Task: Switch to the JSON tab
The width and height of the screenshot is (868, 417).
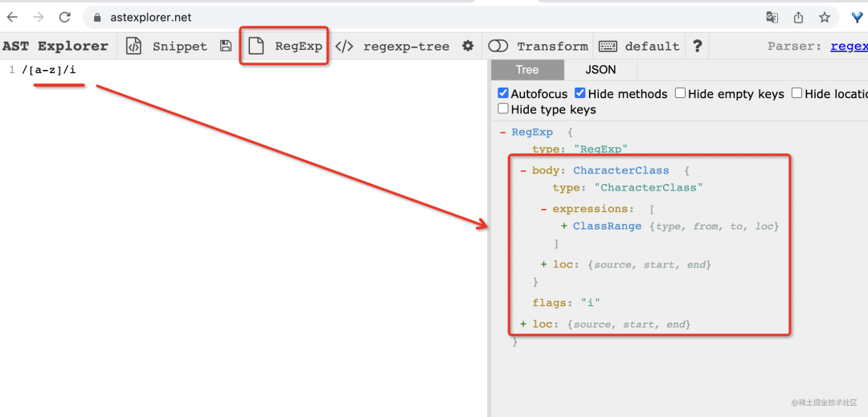Action: (600, 70)
